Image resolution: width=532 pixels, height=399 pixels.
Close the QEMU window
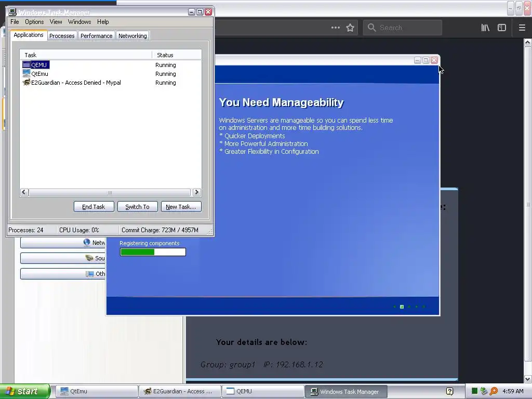pos(434,60)
